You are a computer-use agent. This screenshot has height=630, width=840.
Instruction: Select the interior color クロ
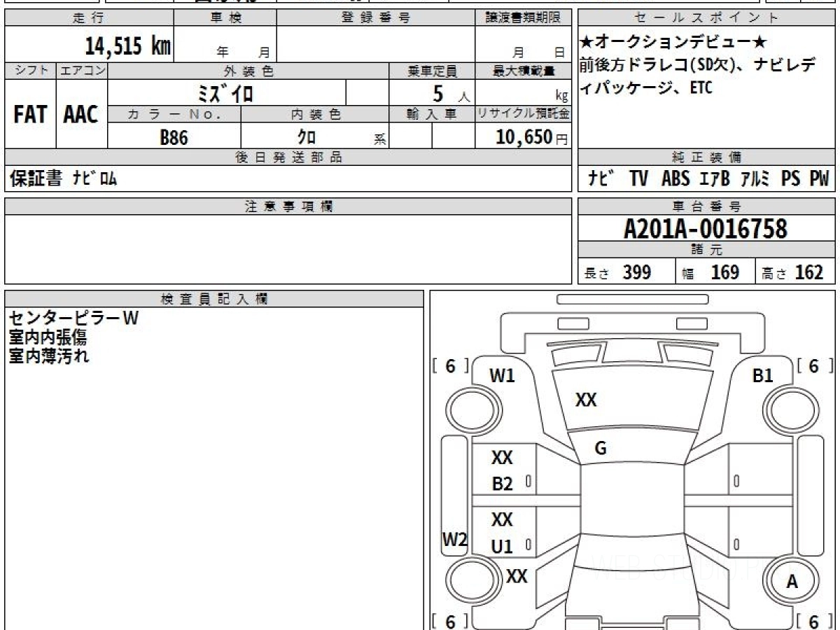307,137
